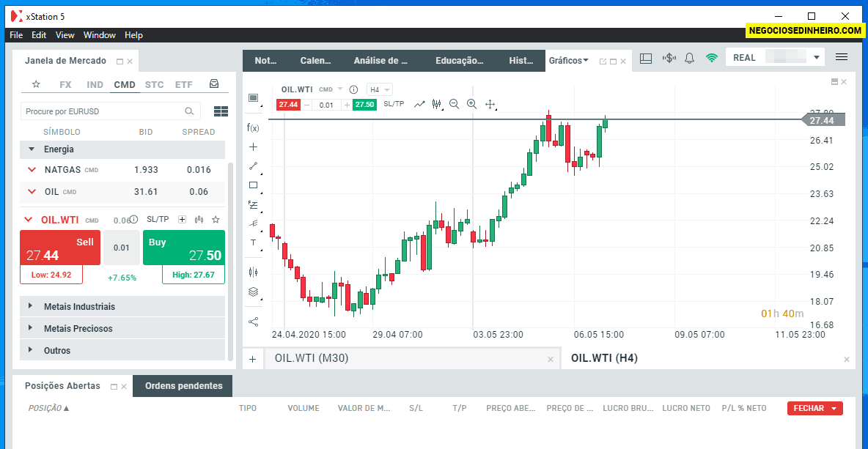Click the share chart icon
868x449 pixels.
coord(253,322)
